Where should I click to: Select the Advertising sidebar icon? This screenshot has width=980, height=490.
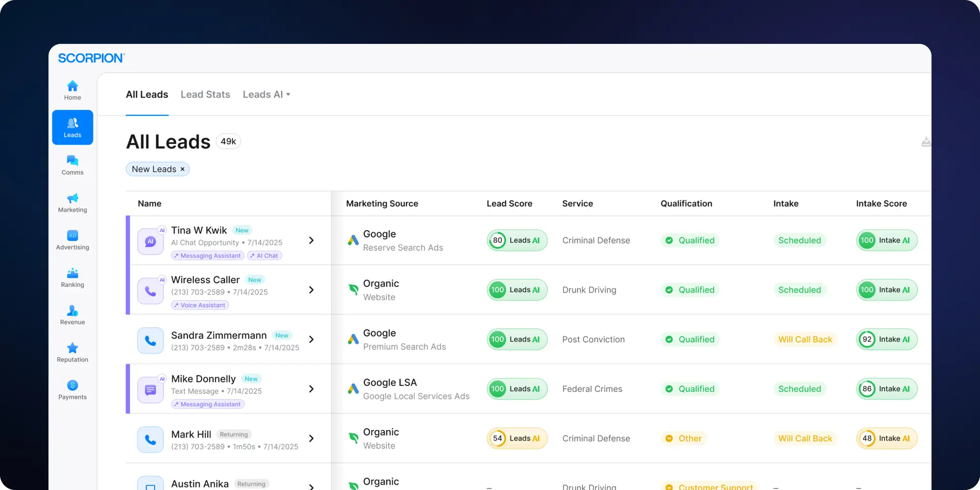click(72, 240)
